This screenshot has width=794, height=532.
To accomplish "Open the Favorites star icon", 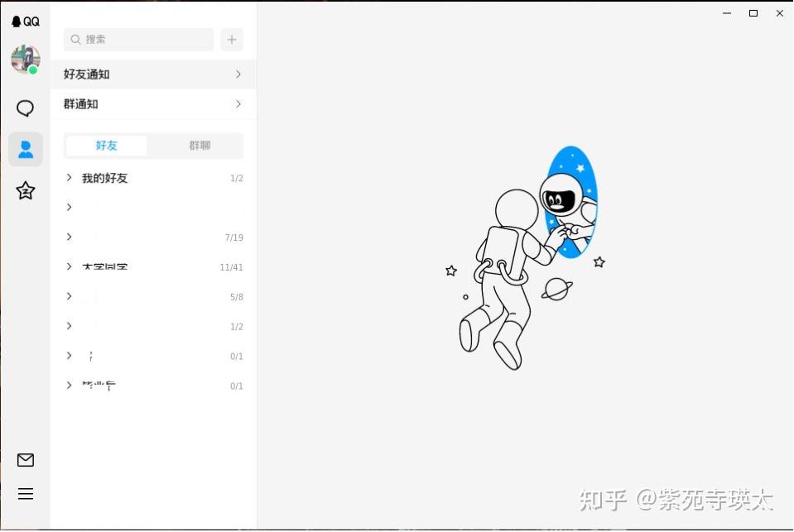I will [x=26, y=191].
